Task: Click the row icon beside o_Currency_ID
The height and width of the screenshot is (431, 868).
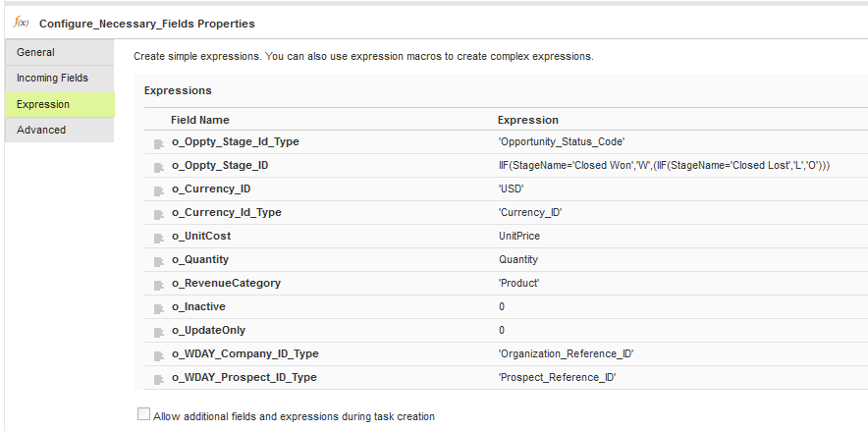Action: click(159, 190)
